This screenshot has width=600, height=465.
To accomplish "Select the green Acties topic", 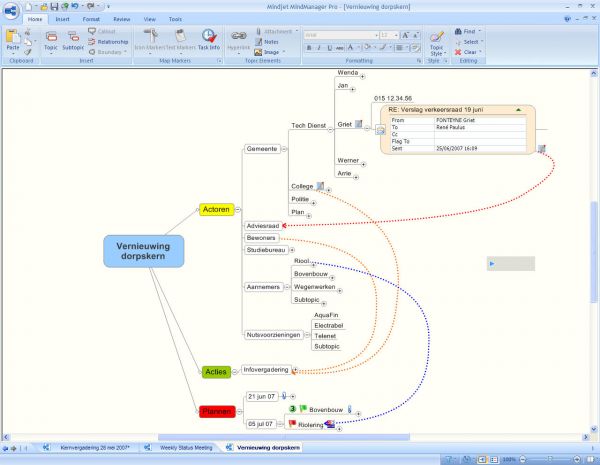I will [216, 372].
